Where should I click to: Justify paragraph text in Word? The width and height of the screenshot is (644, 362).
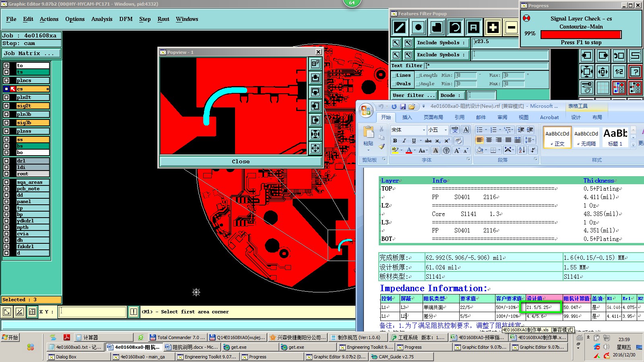(508, 140)
